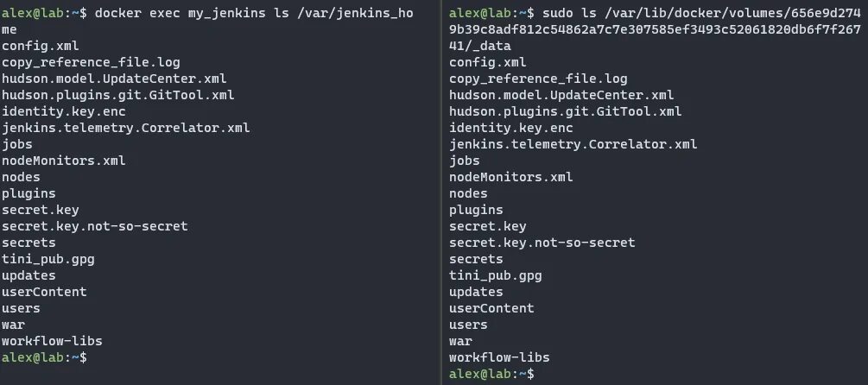868x385 pixels.
Task: Select copy_reference_file.log in left pane
Action: [91, 62]
